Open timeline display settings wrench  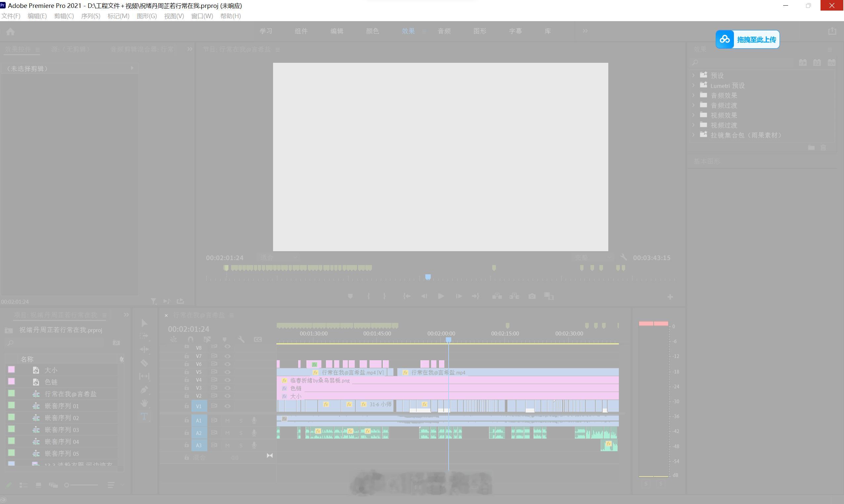tap(241, 339)
